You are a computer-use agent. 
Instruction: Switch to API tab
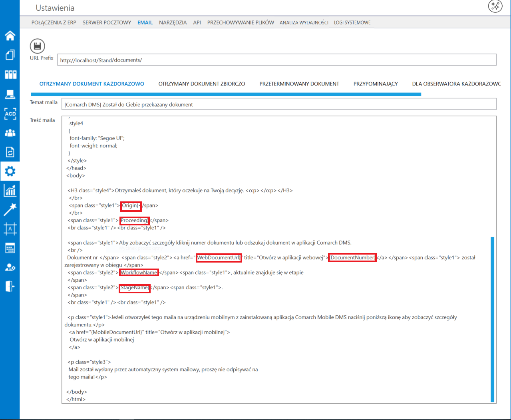(197, 23)
